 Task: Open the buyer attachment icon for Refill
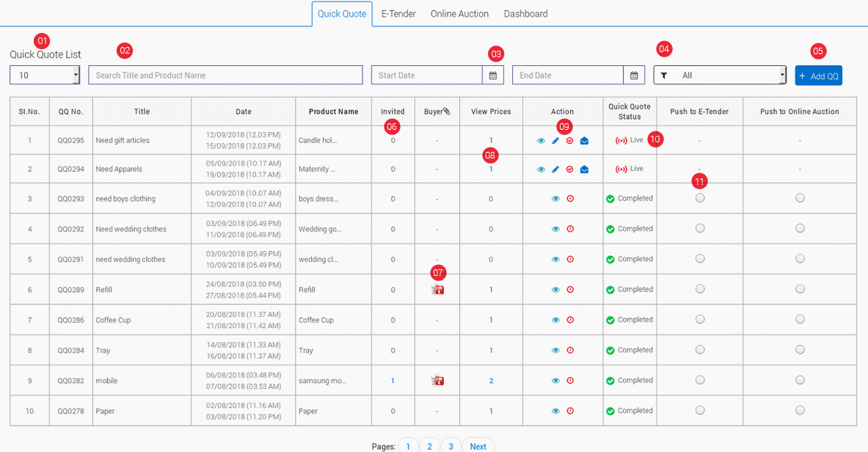pyautogui.click(x=437, y=290)
